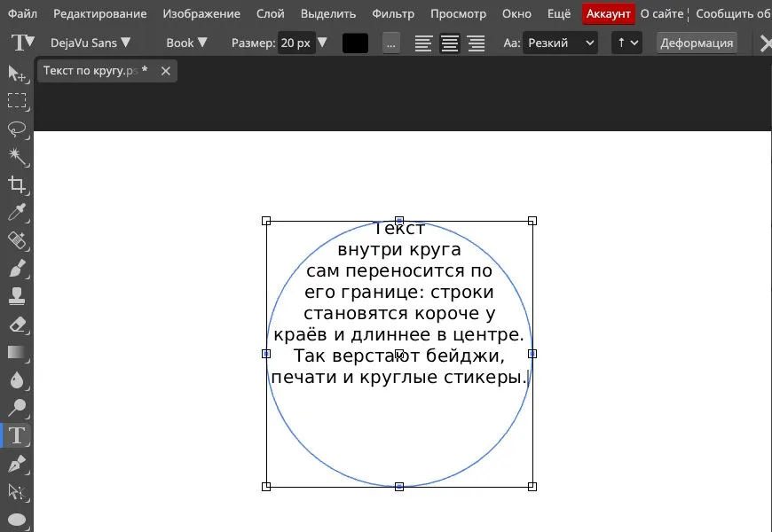Open the anti-aliasing Резкий dropdown
The height and width of the screenshot is (532, 772).
coord(560,43)
